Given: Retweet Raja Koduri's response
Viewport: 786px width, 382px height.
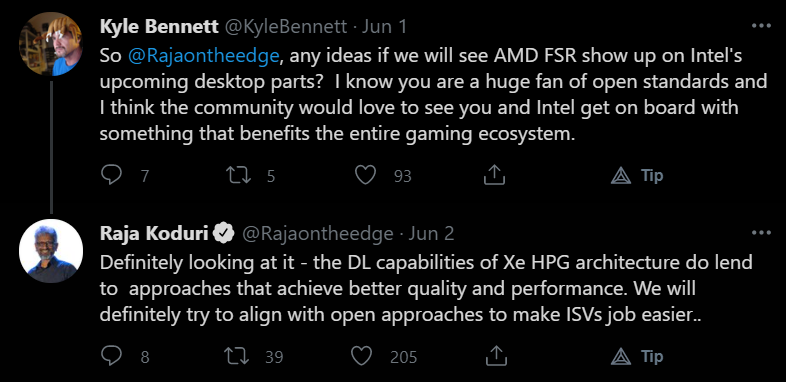Looking at the screenshot, I should pyautogui.click(x=238, y=356).
